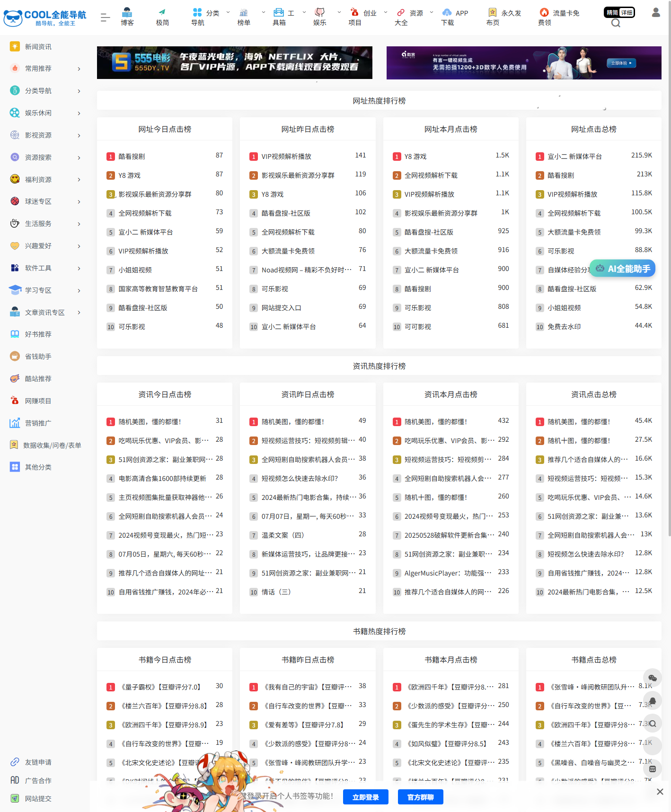Click the 立即登录 button
The image size is (671, 812).
pos(366,797)
